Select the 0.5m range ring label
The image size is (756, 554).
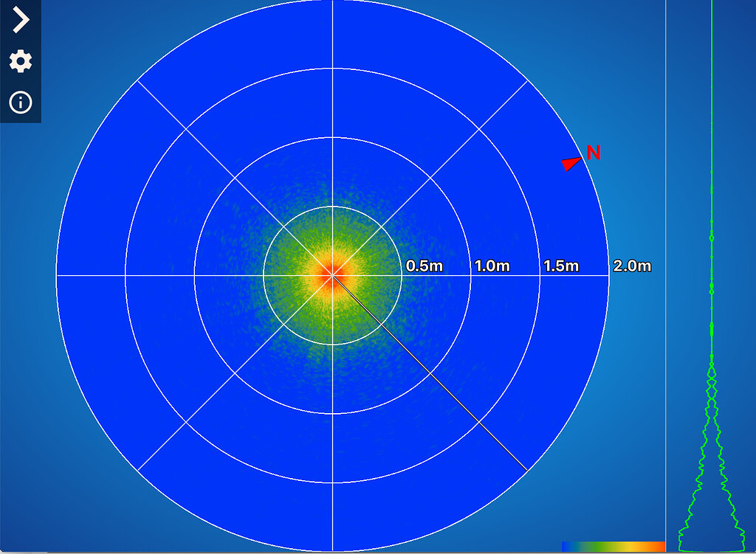(x=423, y=266)
